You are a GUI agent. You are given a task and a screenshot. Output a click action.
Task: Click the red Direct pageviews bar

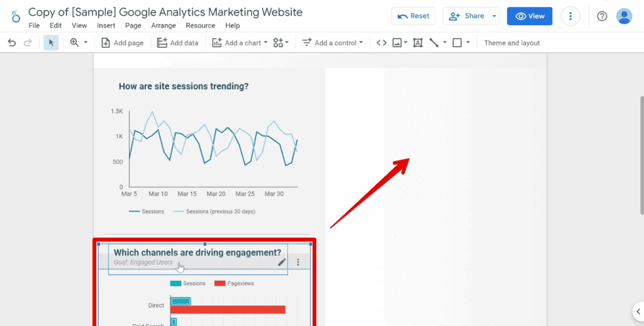(x=228, y=310)
